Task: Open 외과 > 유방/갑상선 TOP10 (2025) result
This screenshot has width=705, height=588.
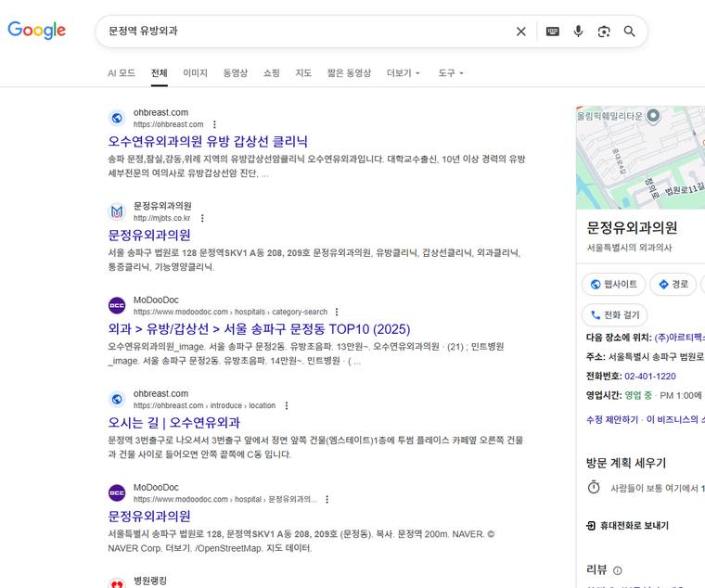Action: tap(259, 329)
